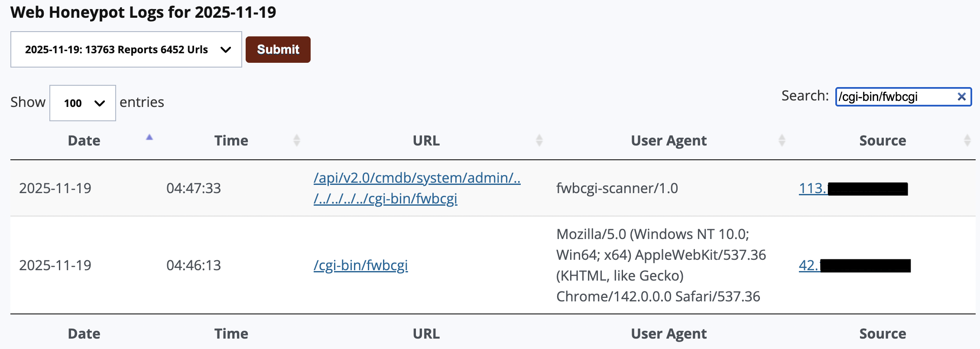This screenshot has height=349, width=980.
Task: Open source IP link starting with 42.
Action: [x=808, y=265]
